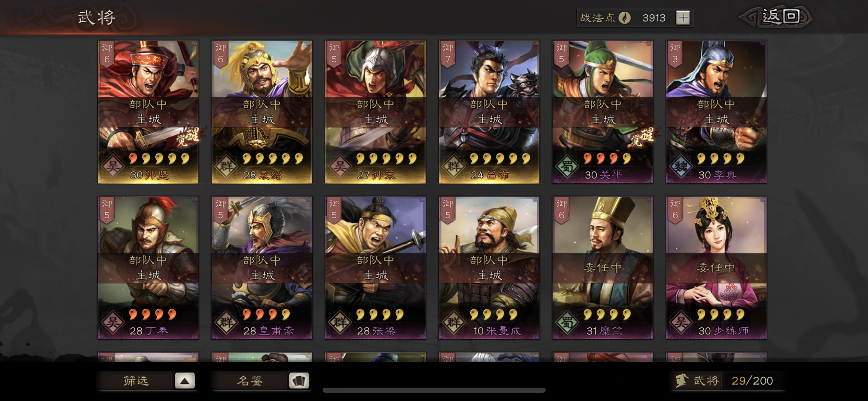
Task: Select the 孙策 general card
Action: [375, 112]
